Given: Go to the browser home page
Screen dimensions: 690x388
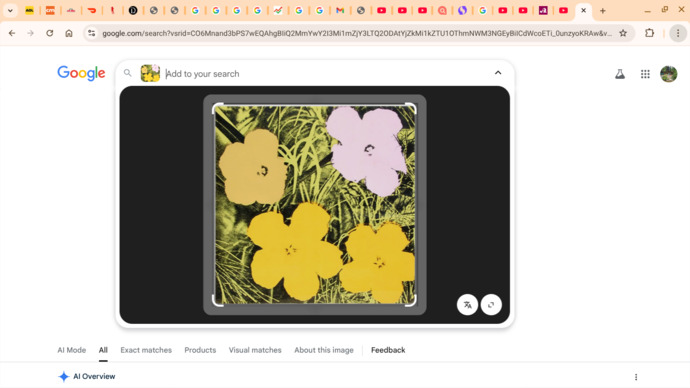Looking at the screenshot, I should click(69, 33).
